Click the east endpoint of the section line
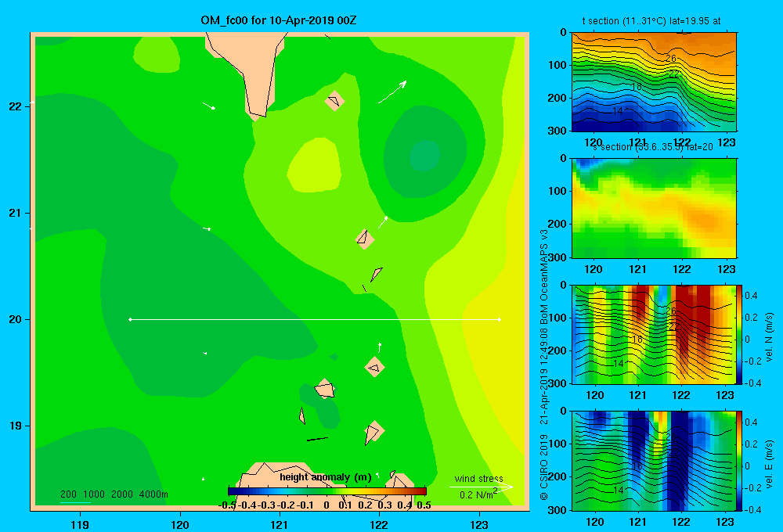Image resolution: width=783 pixels, height=532 pixels. point(500,319)
